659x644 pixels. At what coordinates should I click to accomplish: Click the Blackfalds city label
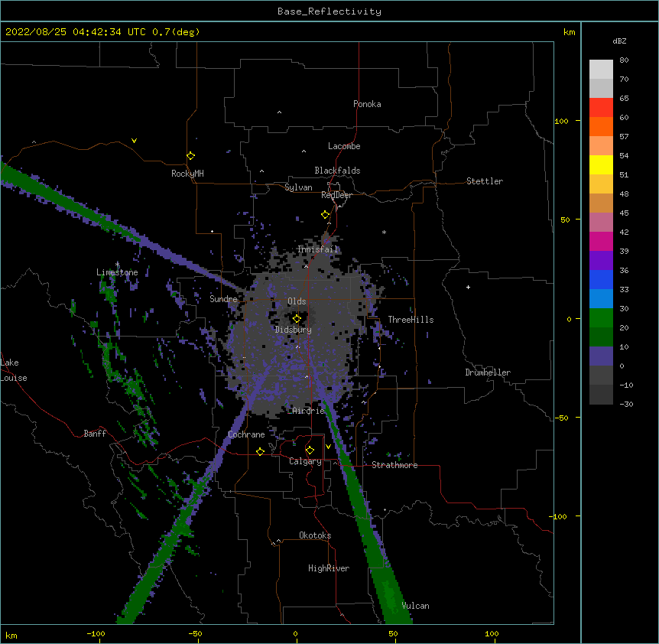(337, 171)
